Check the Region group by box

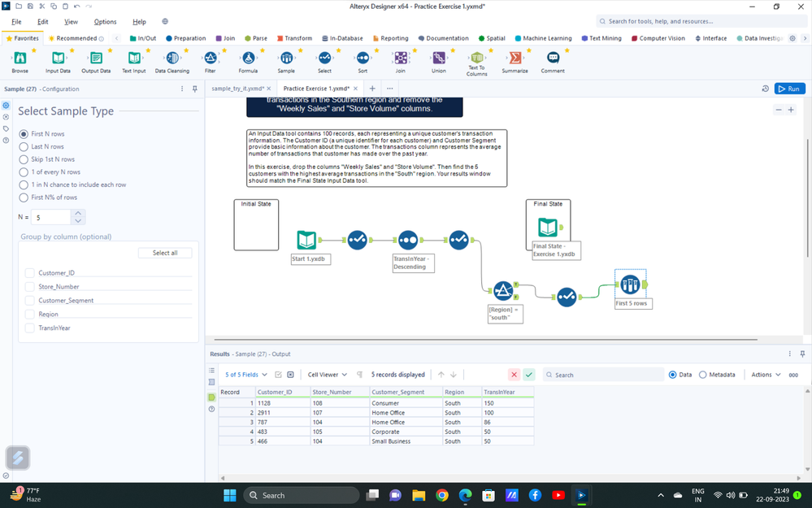[x=29, y=315]
